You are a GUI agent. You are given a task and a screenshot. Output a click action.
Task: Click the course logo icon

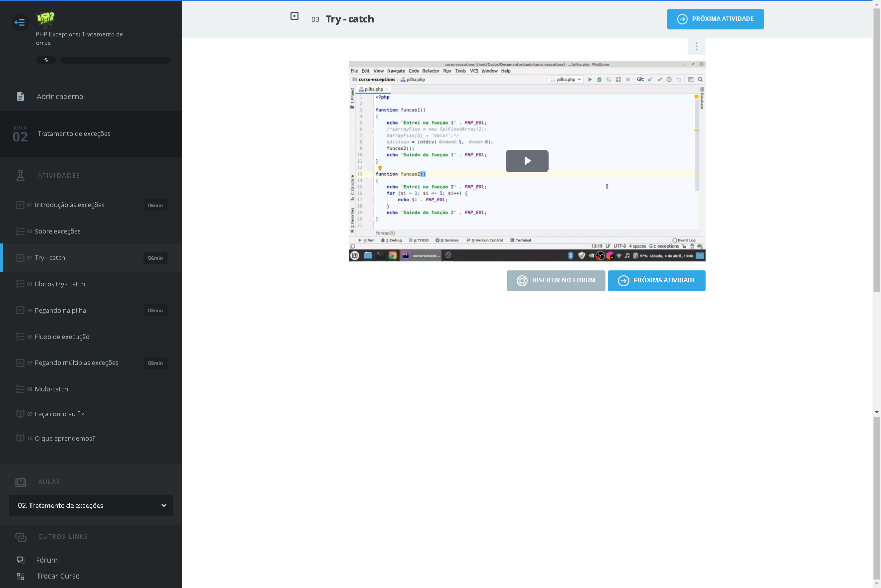pyautogui.click(x=45, y=19)
